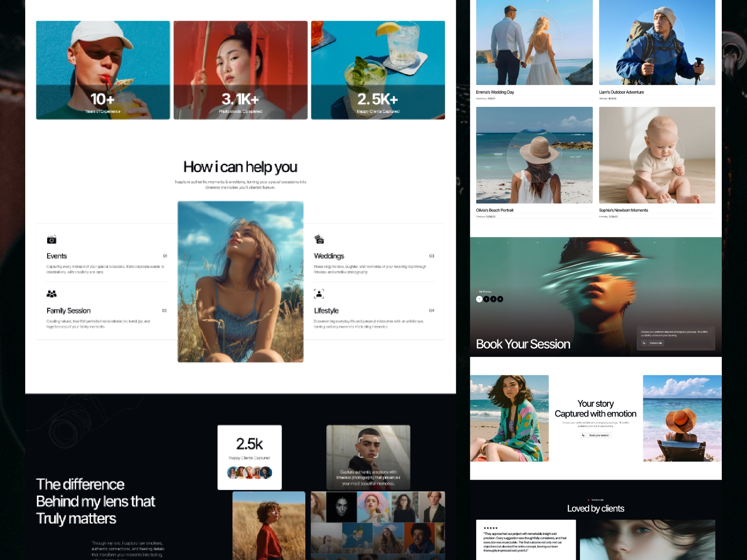Open Sophia's Newborn Moments photo

657,155
